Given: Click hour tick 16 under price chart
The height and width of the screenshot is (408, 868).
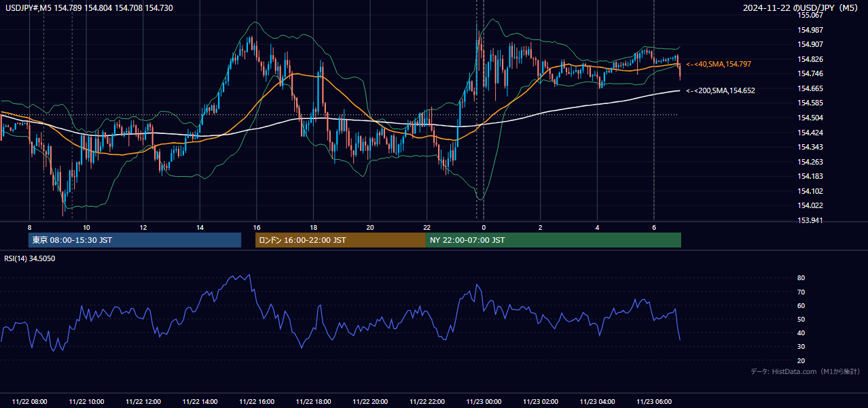Looking at the screenshot, I should (x=257, y=227).
